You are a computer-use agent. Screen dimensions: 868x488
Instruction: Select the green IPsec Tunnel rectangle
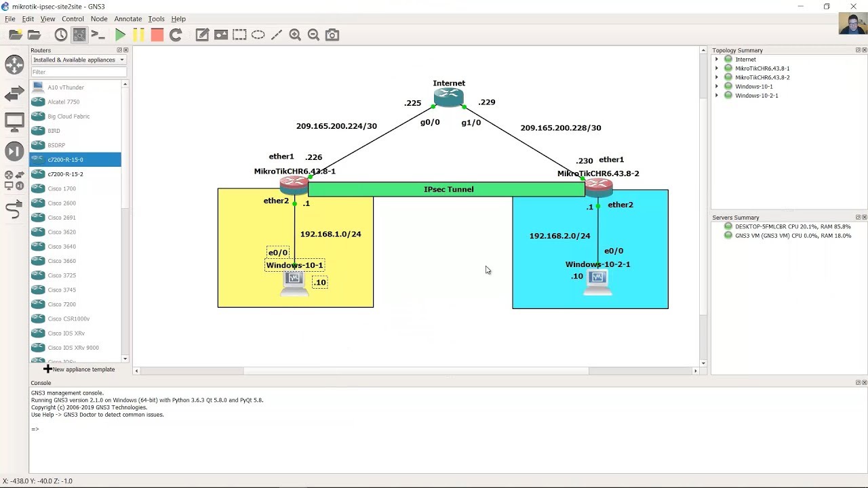446,189
